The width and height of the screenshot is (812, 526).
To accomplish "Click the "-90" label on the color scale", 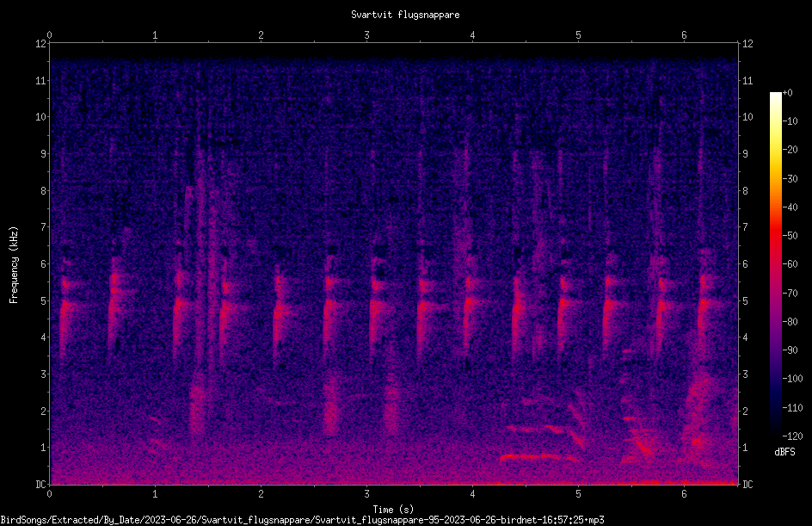I will click(790, 350).
